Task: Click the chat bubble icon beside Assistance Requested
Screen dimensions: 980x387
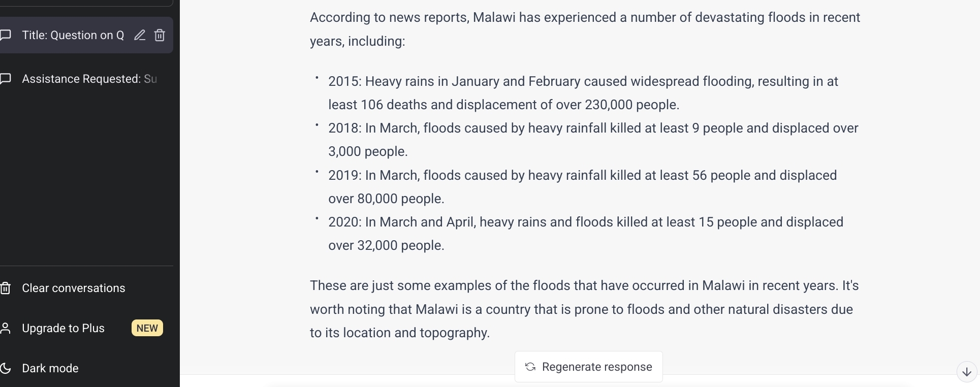Action: [x=6, y=79]
